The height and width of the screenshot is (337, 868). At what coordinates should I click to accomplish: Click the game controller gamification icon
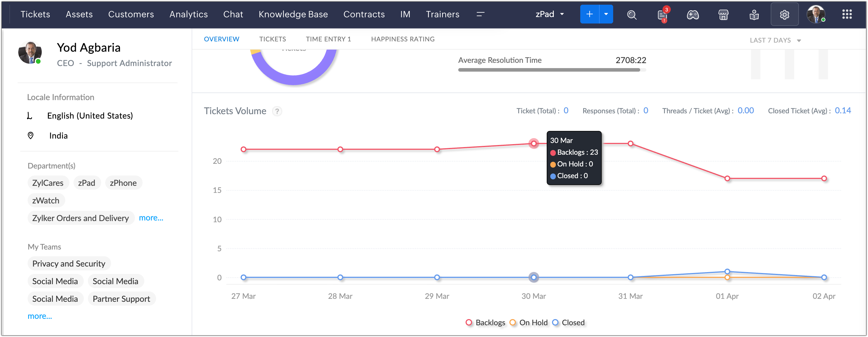click(693, 14)
